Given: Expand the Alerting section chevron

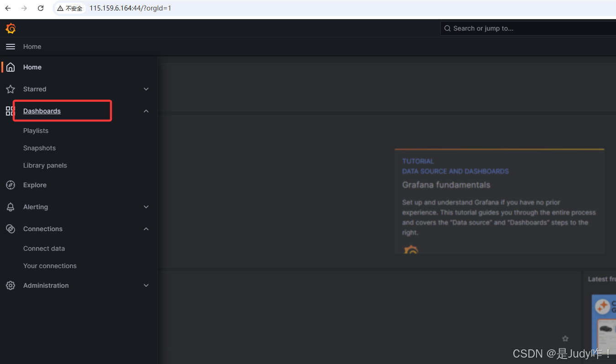Looking at the screenshot, I should [146, 207].
